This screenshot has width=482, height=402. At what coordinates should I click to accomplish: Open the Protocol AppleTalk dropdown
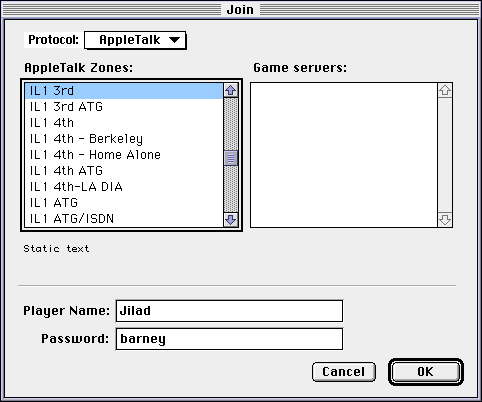pyautogui.click(x=135, y=40)
